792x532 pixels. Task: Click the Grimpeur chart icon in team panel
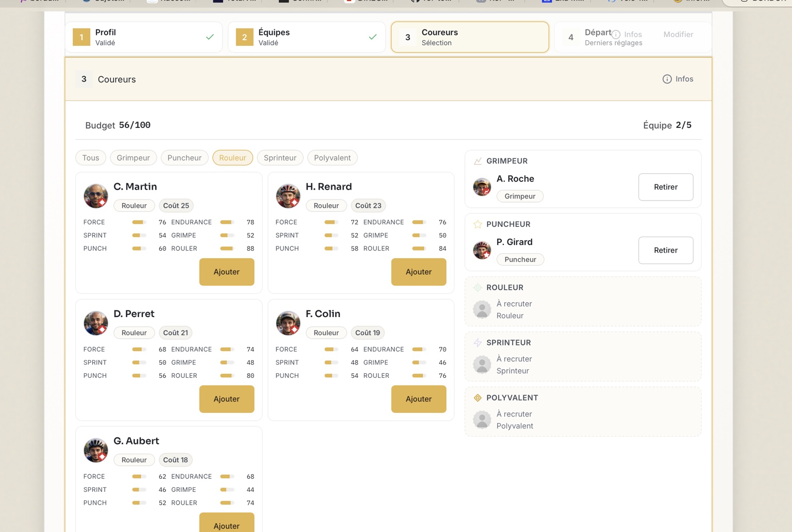point(477,161)
